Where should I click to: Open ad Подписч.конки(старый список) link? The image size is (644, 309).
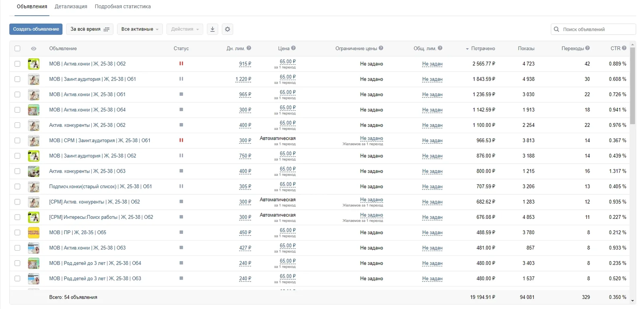[x=101, y=187]
